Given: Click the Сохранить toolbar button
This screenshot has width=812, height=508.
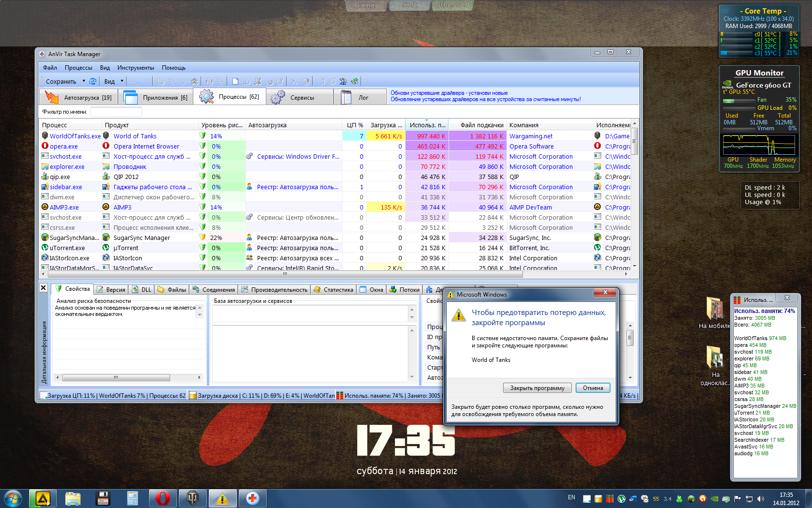Looking at the screenshot, I should [x=61, y=81].
